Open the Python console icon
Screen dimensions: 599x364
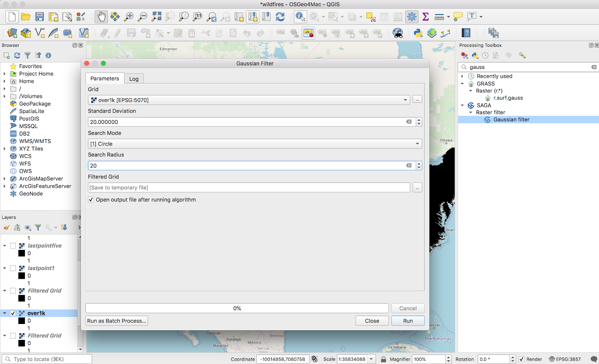418,33
